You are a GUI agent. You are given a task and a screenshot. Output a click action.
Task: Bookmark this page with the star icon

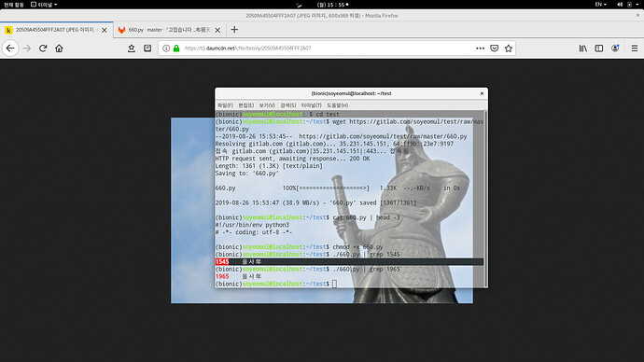pyautogui.click(x=509, y=49)
